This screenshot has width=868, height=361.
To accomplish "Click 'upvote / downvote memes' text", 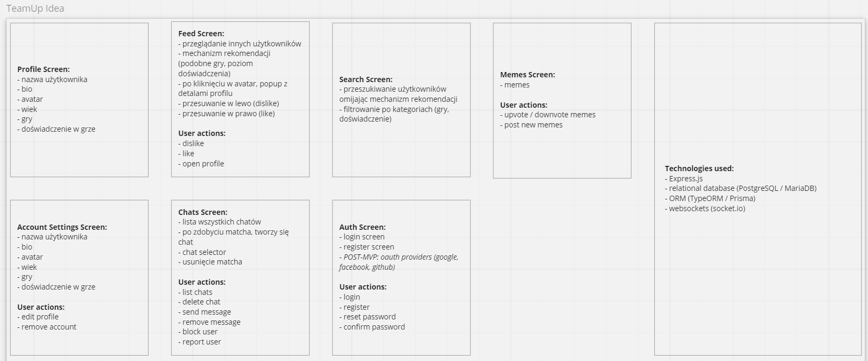I will pos(550,115).
